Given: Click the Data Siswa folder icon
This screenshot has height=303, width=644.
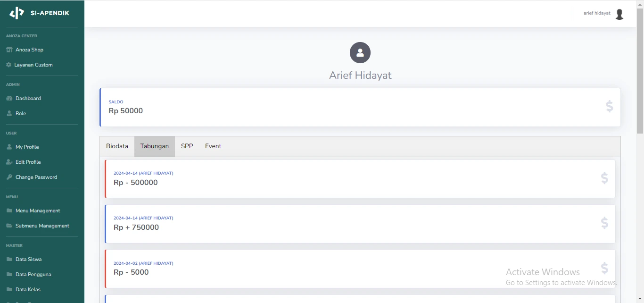Looking at the screenshot, I should [x=9, y=259].
